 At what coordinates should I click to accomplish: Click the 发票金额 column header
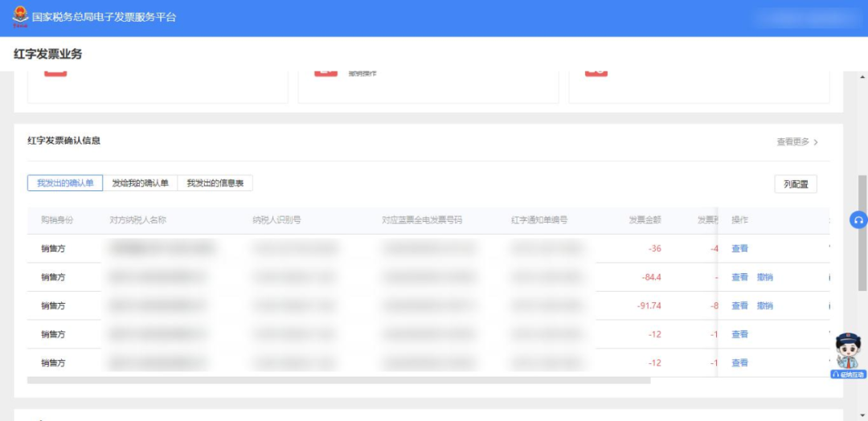coord(645,220)
